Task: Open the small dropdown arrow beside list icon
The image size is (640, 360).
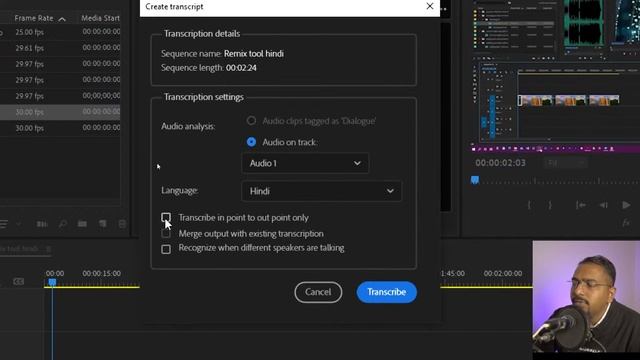Action: (x=18, y=224)
